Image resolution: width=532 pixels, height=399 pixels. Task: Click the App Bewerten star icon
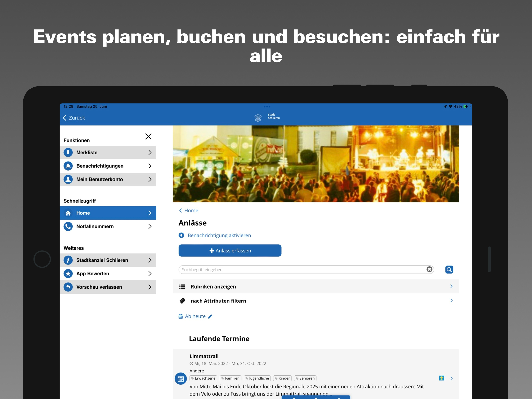(68, 273)
